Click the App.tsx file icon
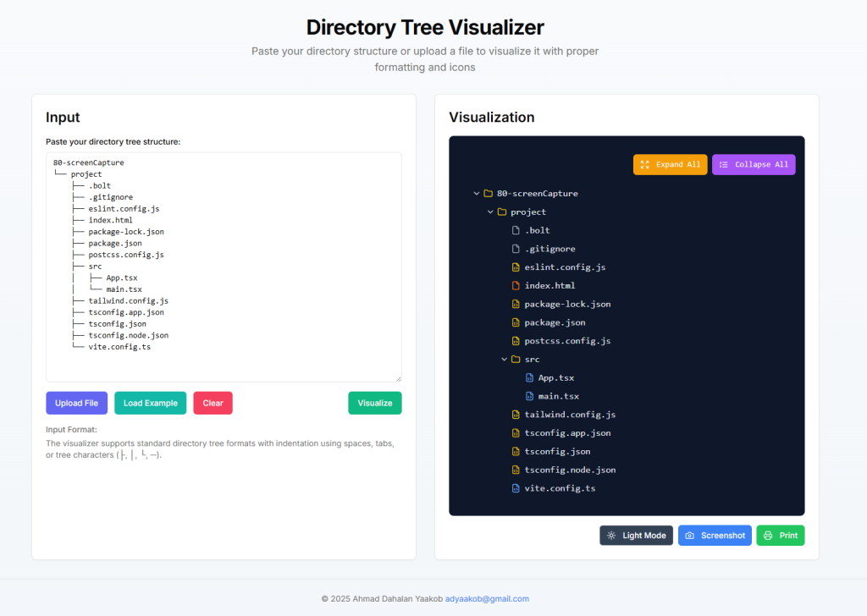This screenshot has height=616, width=867. (529, 378)
